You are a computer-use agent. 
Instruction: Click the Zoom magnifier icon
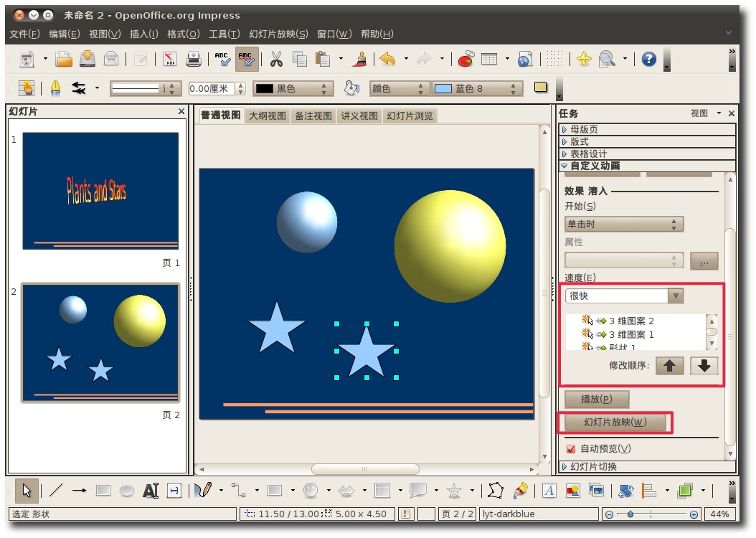click(607, 60)
